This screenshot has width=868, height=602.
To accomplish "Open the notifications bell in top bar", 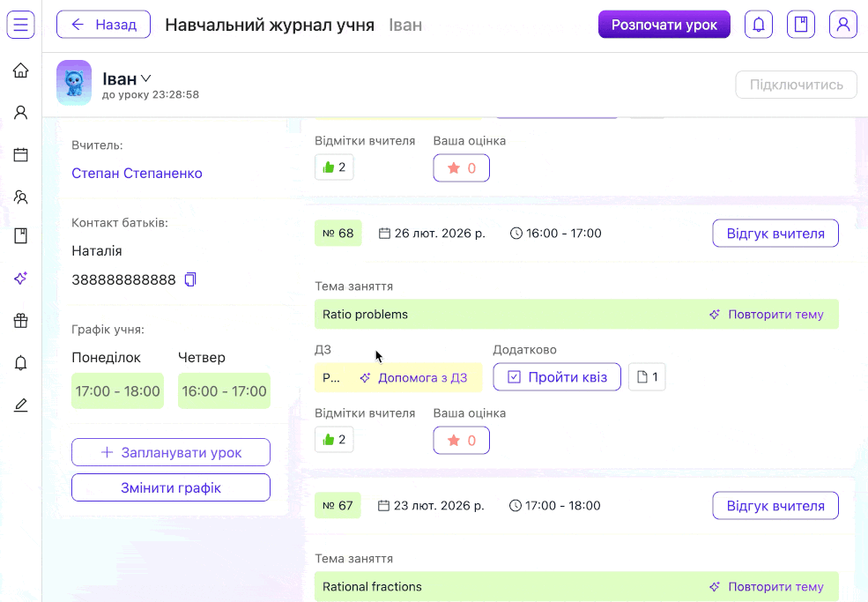I will (x=758, y=25).
